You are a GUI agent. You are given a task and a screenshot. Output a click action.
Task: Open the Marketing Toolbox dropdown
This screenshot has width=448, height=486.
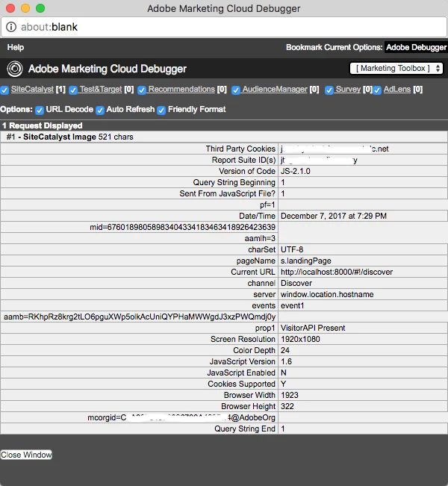(x=396, y=68)
